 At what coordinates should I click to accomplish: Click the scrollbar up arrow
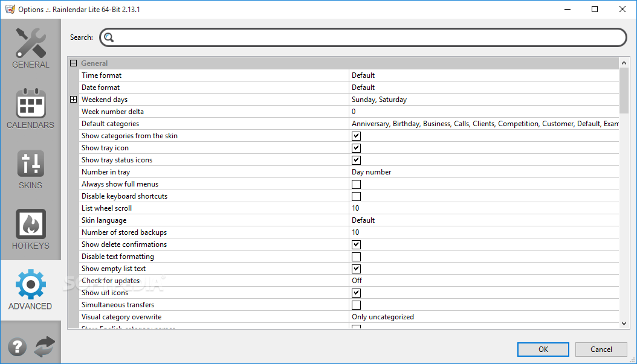[x=624, y=63]
